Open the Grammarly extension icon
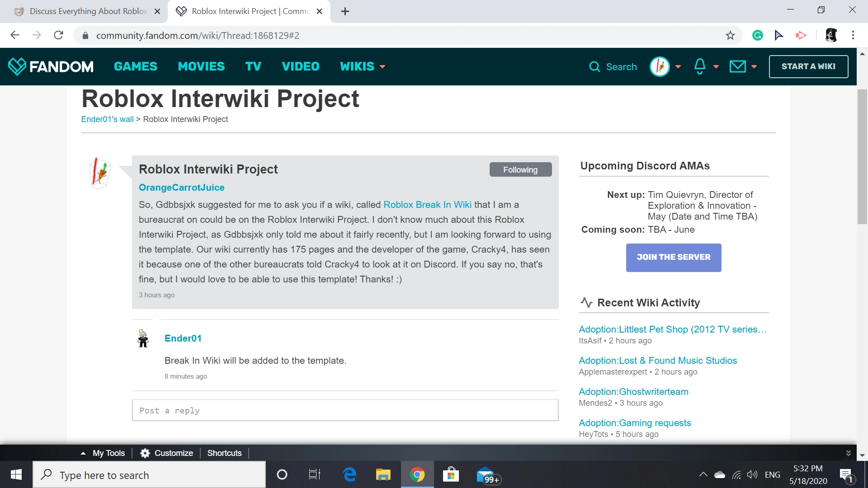The width and height of the screenshot is (868, 488). 757,35
